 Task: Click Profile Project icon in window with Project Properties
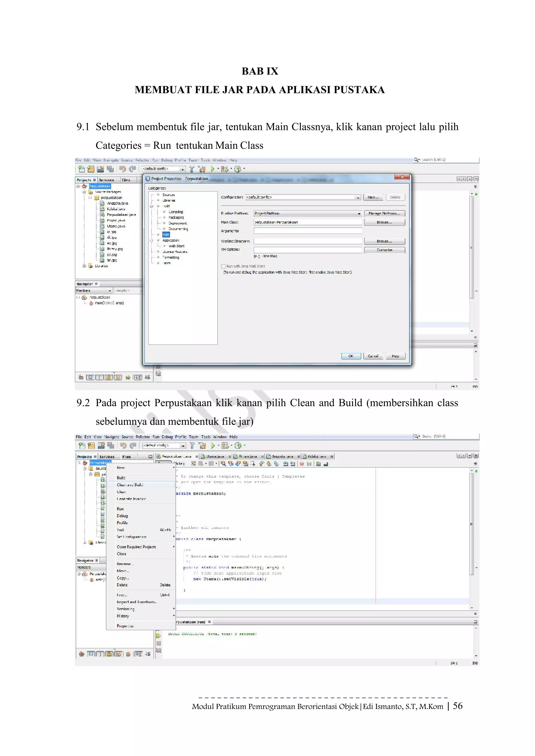[237, 169]
